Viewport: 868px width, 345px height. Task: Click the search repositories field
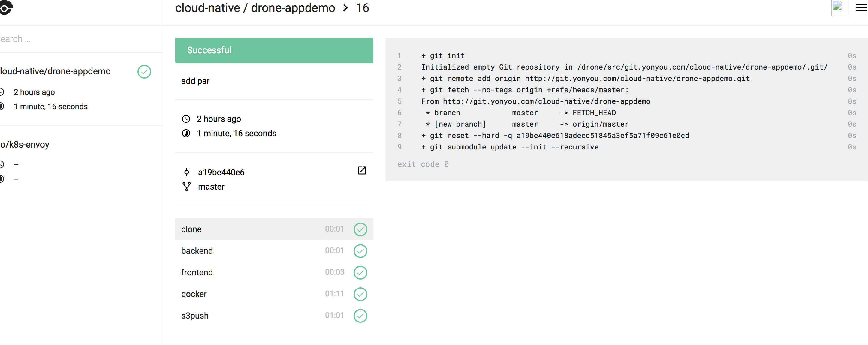pyautogui.click(x=68, y=39)
